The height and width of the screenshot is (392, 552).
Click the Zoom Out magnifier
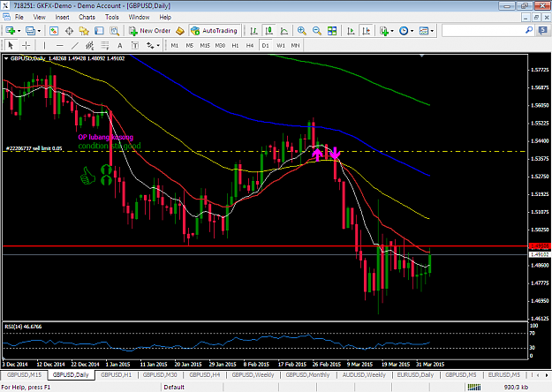coord(317,31)
